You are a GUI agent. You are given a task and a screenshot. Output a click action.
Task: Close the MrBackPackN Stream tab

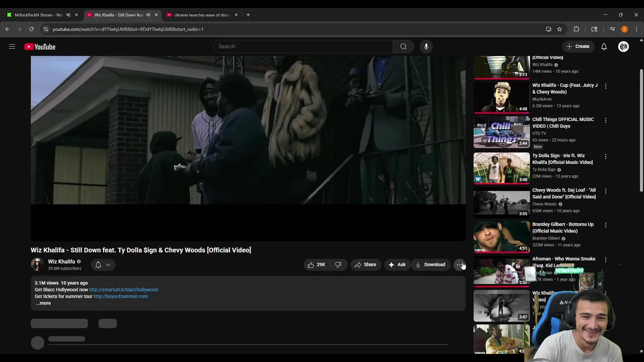click(x=76, y=15)
